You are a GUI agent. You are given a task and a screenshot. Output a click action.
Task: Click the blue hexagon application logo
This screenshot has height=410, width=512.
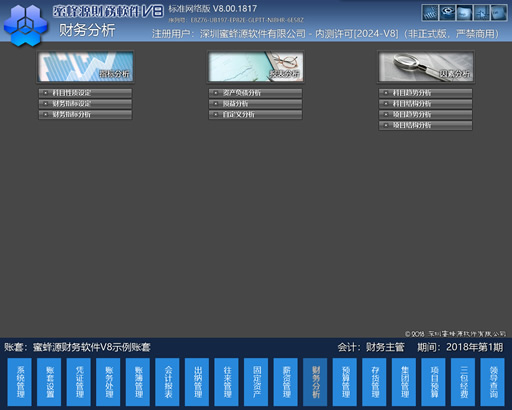[x=26, y=25]
